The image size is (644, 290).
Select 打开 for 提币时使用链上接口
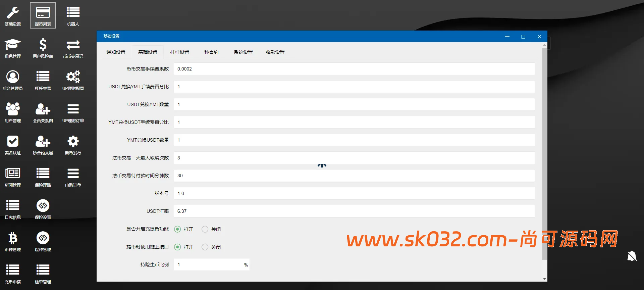(x=177, y=247)
